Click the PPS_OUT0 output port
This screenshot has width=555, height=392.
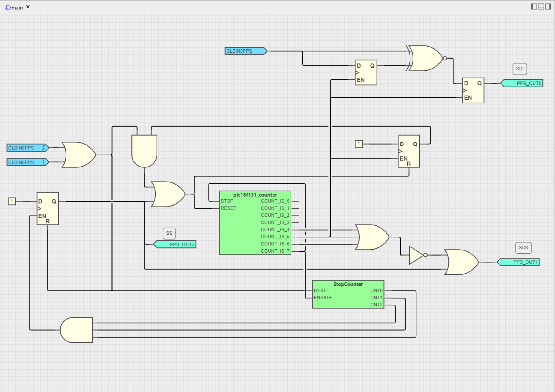[x=522, y=83]
